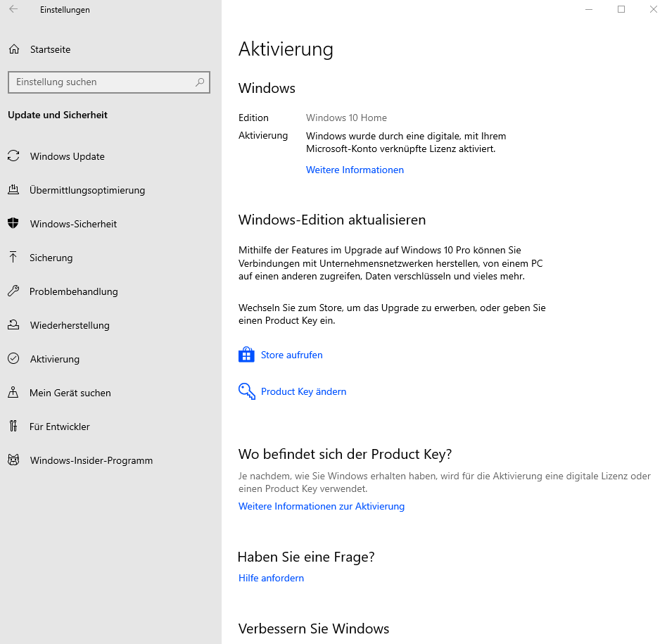Click the back arrow in Einstellungen
Viewport: 667px width, 644px height.
pyautogui.click(x=13, y=9)
